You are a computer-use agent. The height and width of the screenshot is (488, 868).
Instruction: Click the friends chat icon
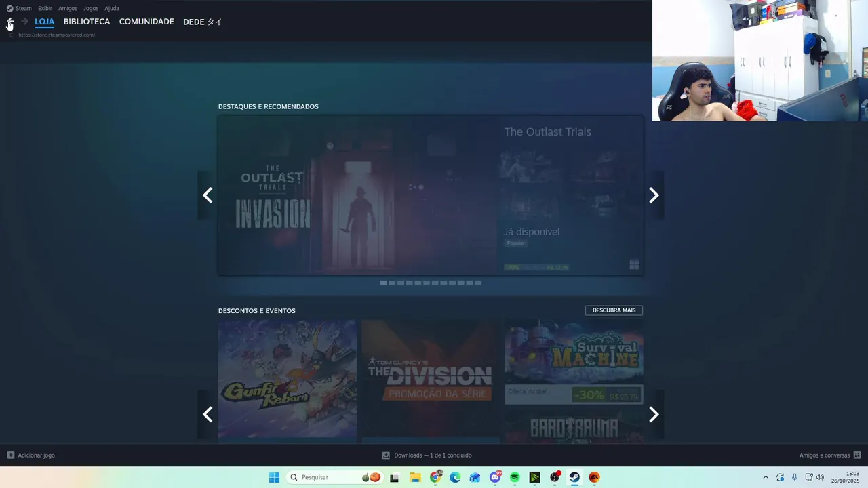[857, 455]
